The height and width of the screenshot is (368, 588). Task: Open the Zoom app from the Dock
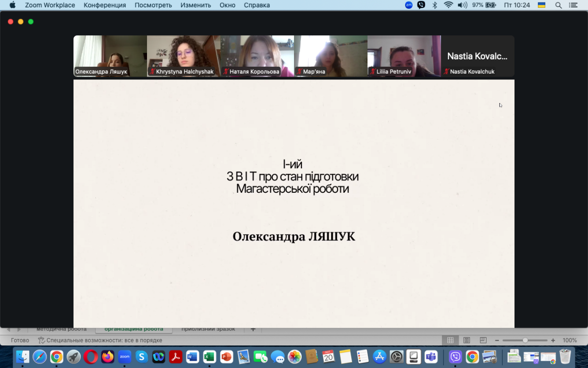click(124, 357)
